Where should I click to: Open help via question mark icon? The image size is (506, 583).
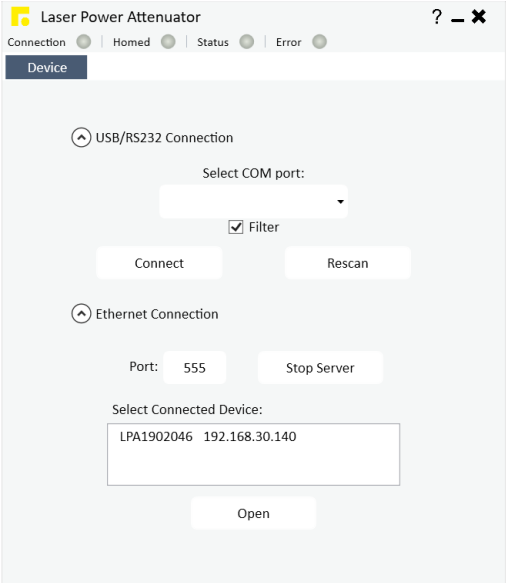tap(437, 17)
